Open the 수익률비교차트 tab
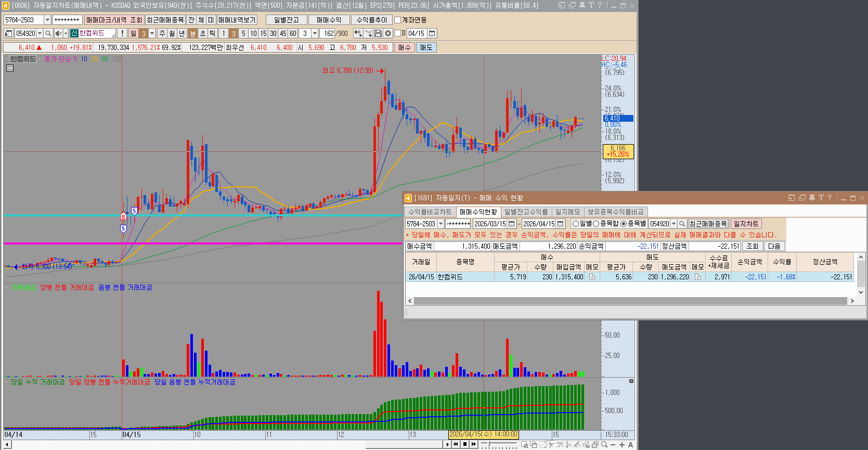The height and width of the screenshot is (450, 868). point(430,212)
